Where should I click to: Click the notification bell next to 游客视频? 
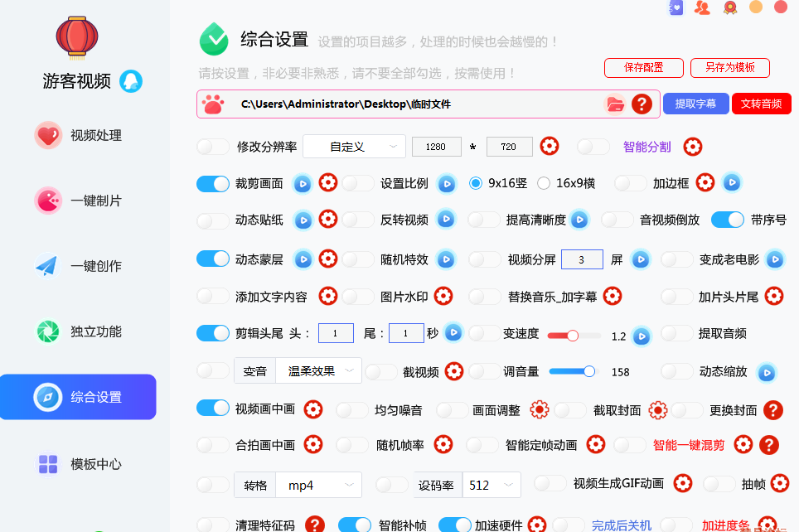(131, 80)
